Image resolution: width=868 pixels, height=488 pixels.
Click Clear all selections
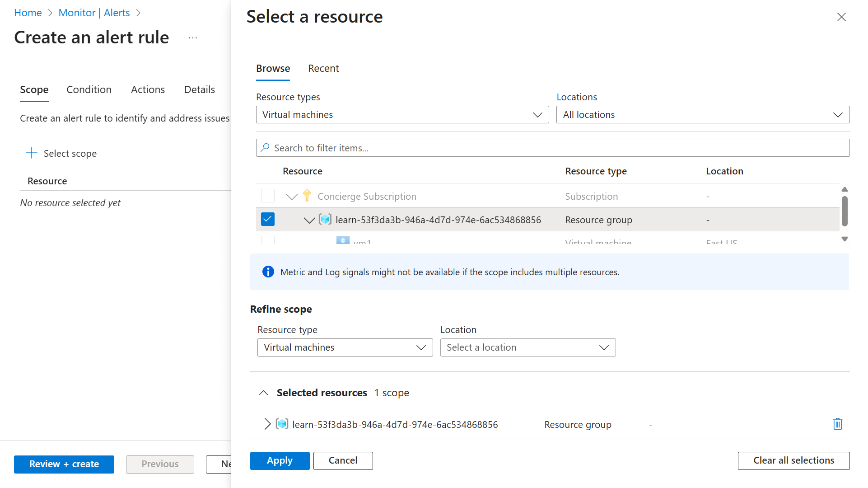[x=793, y=460]
